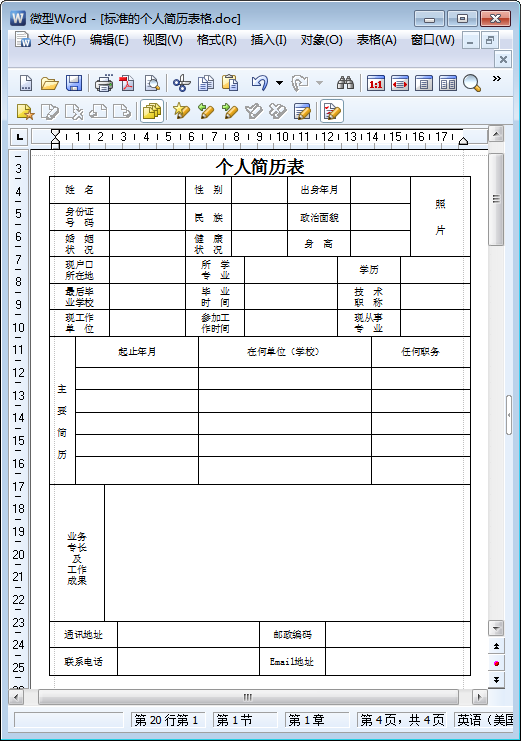Click the New document icon
Viewport: 521px width, 741px height.
tap(26, 83)
